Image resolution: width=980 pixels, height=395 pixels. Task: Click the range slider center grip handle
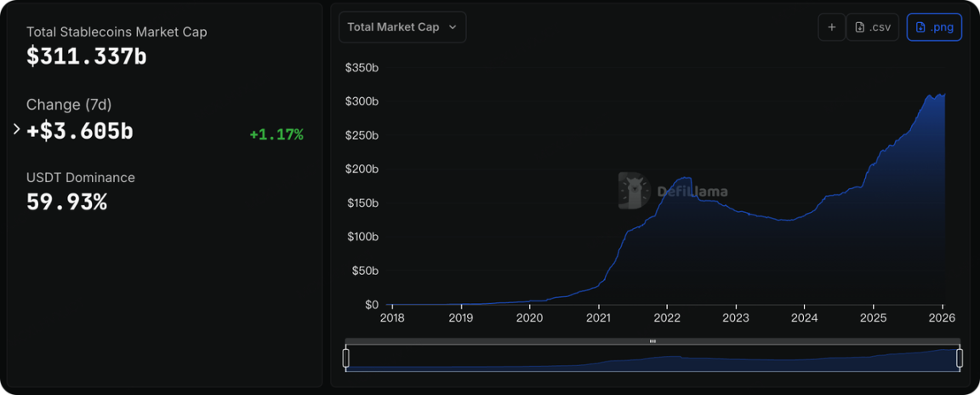pyautogui.click(x=652, y=341)
